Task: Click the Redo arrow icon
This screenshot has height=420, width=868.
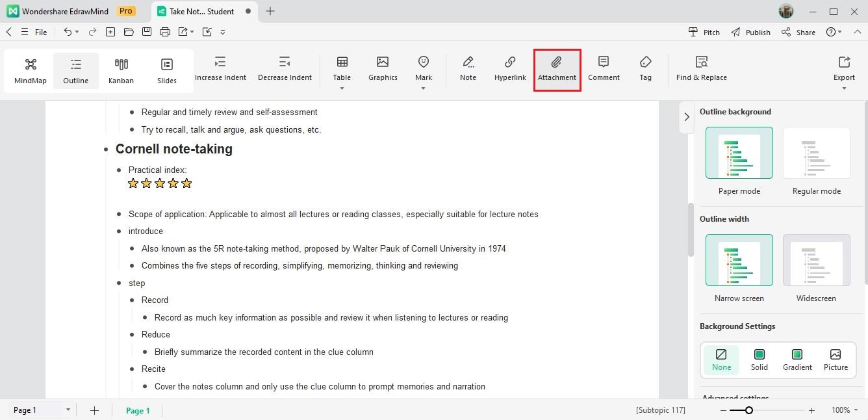Action: pyautogui.click(x=92, y=32)
